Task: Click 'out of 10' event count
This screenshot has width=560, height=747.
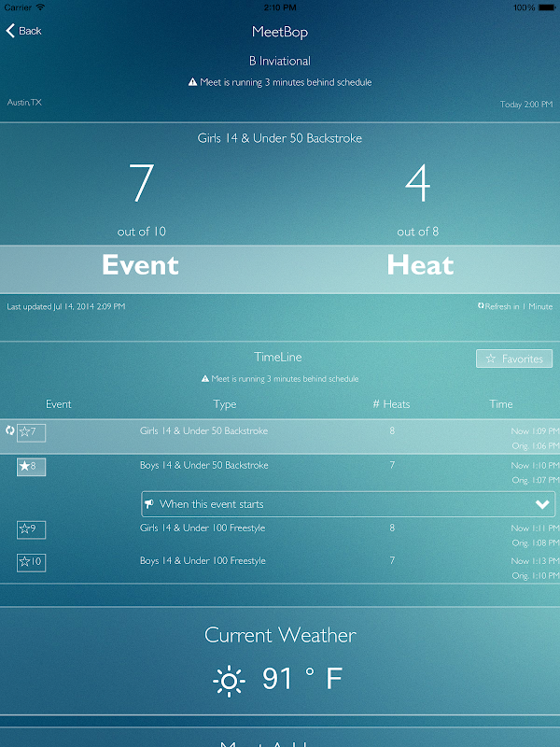Action: point(142,232)
